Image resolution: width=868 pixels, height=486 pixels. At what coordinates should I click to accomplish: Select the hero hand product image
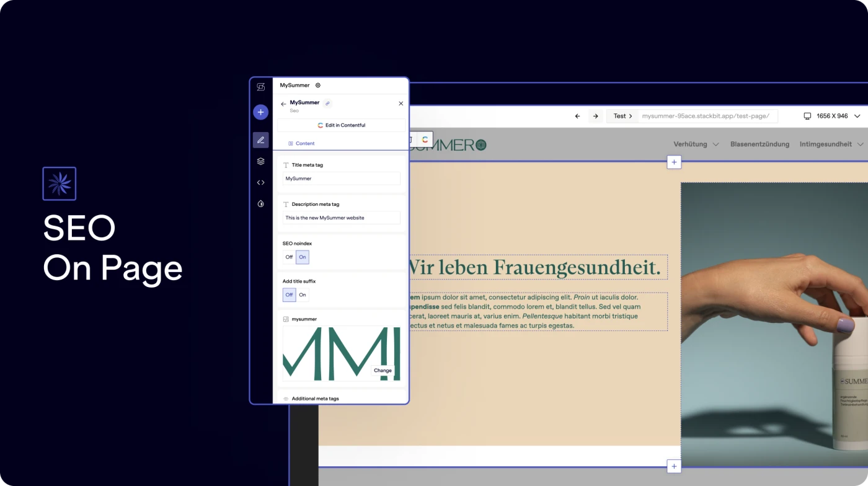coord(774,324)
